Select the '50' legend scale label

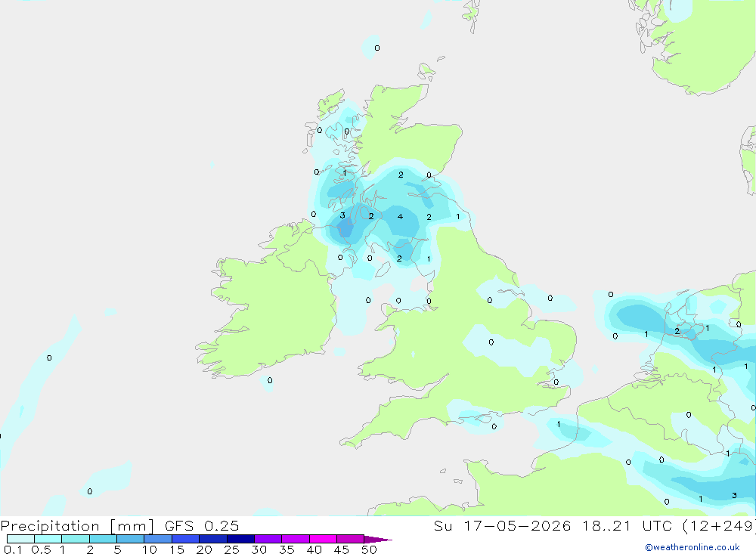pyautogui.click(x=369, y=549)
